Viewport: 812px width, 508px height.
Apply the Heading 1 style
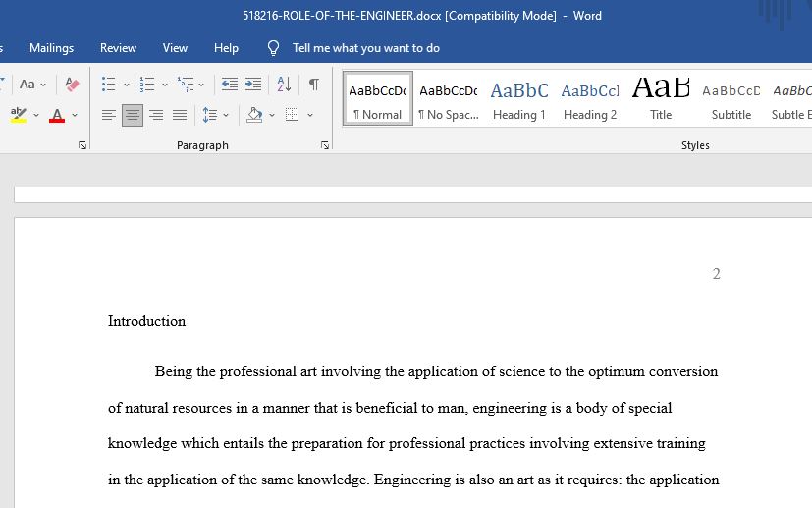[x=518, y=98]
